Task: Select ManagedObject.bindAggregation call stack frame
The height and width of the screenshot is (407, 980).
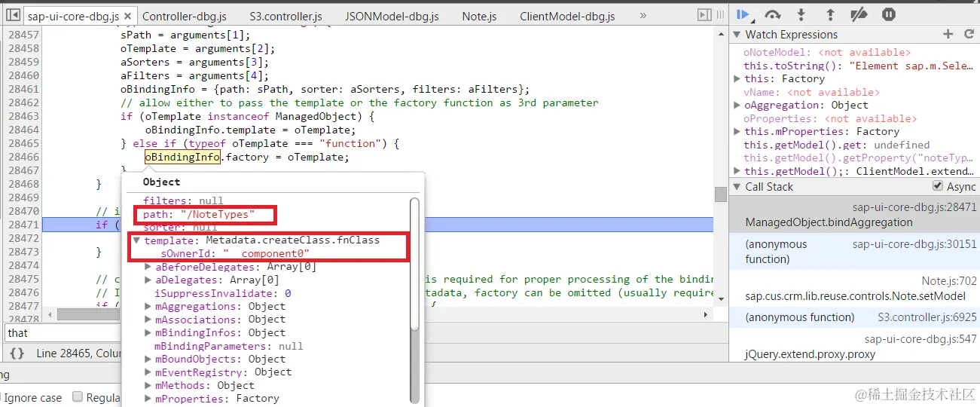Action: 854,215
